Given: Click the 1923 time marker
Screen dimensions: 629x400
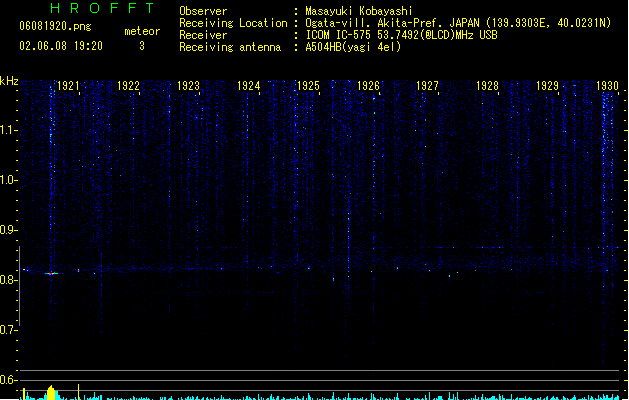Looking at the screenshot, I should tap(188, 86).
